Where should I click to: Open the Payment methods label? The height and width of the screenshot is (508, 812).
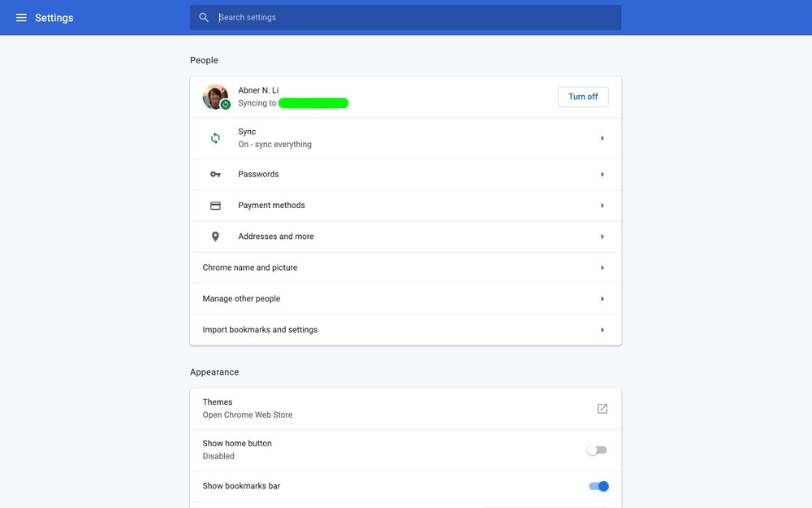pos(271,206)
